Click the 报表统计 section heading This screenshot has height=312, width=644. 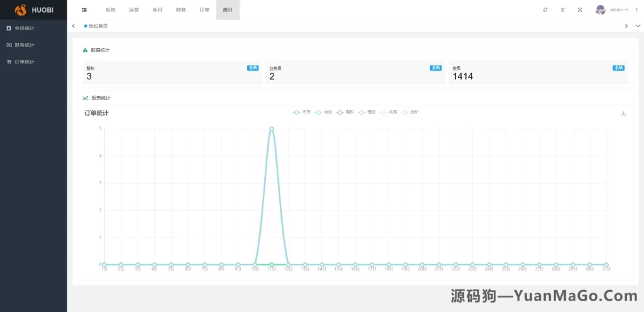click(x=101, y=98)
